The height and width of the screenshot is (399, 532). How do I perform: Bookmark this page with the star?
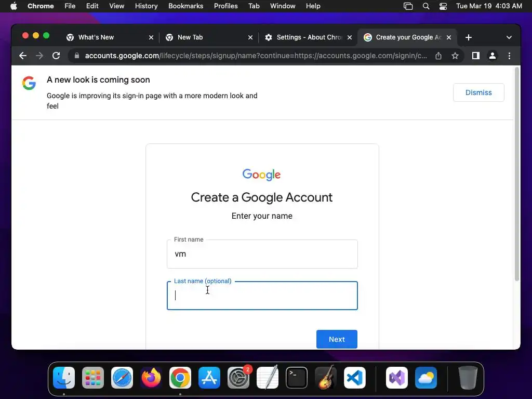[455, 56]
